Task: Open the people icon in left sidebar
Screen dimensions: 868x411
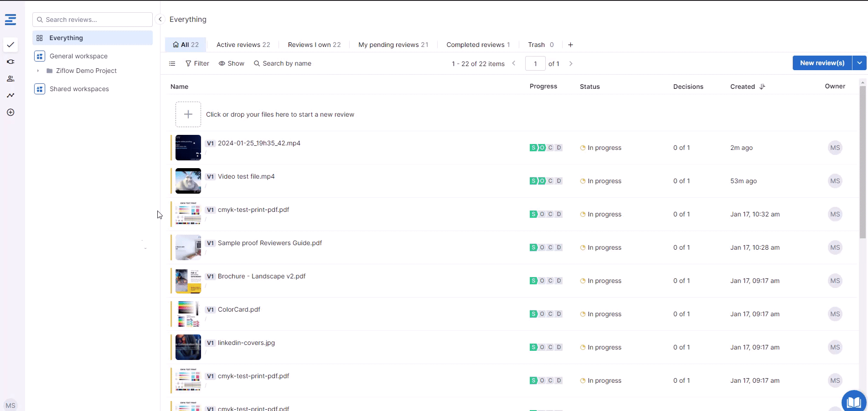Action: [10, 79]
